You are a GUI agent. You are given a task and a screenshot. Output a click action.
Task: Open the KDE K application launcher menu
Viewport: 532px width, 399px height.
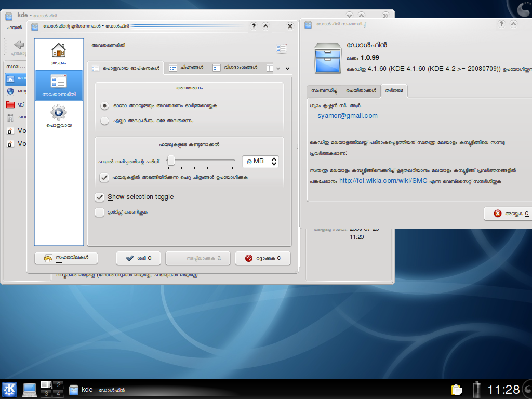click(9, 390)
